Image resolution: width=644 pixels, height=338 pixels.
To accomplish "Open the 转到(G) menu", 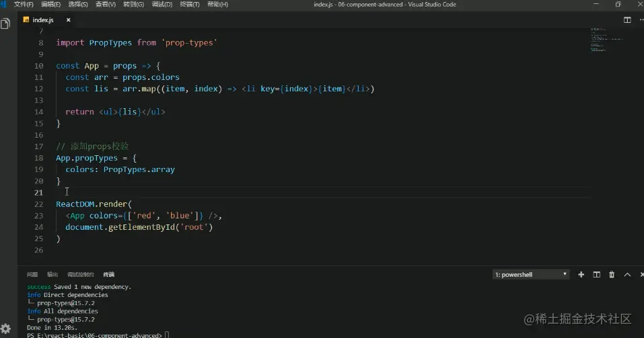I will [x=133, y=4].
